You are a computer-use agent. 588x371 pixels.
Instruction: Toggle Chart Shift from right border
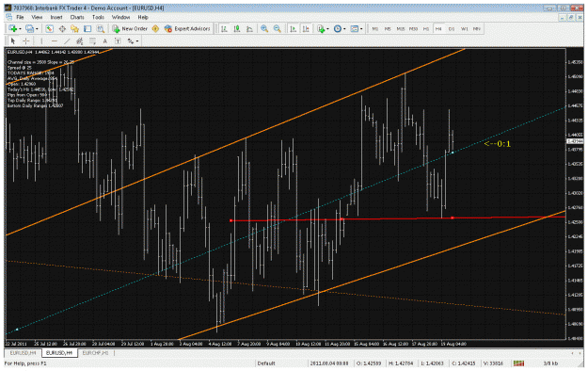coord(306,29)
